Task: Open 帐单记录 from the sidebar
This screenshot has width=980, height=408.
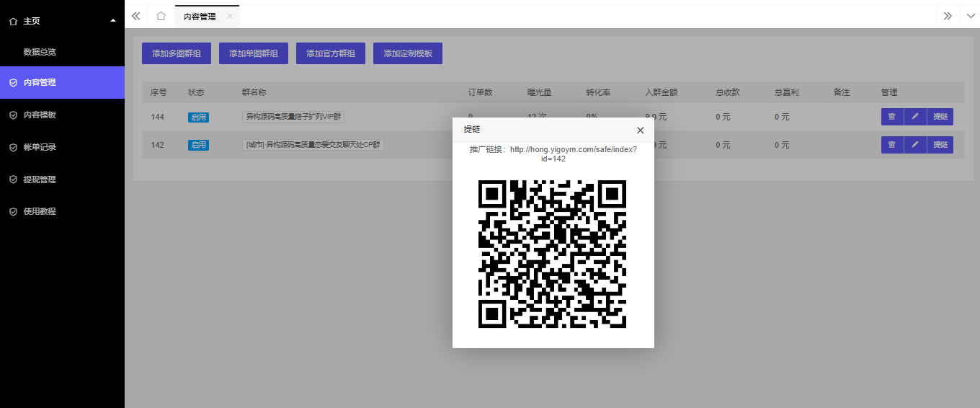Action: [40, 147]
